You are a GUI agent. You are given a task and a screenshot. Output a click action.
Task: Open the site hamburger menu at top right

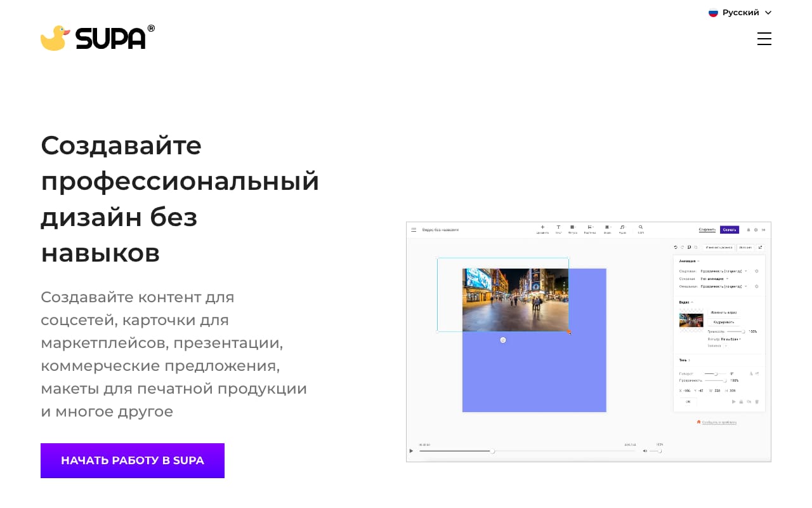(x=764, y=39)
